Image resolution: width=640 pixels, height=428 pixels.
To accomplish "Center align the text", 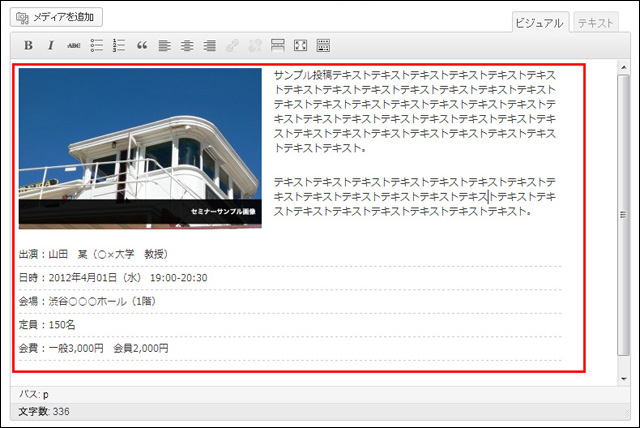I will click(x=187, y=46).
